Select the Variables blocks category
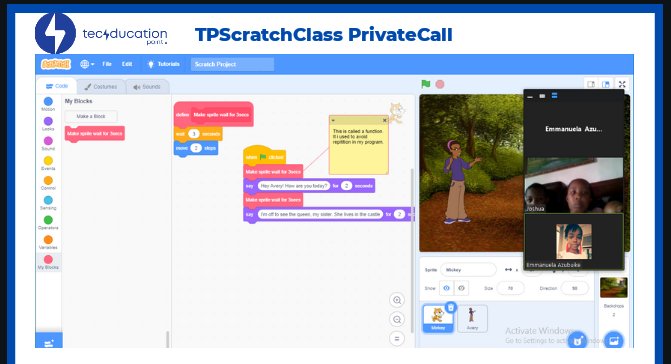Viewport: 671px width, 364px height. pyautogui.click(x=48, y=242)
